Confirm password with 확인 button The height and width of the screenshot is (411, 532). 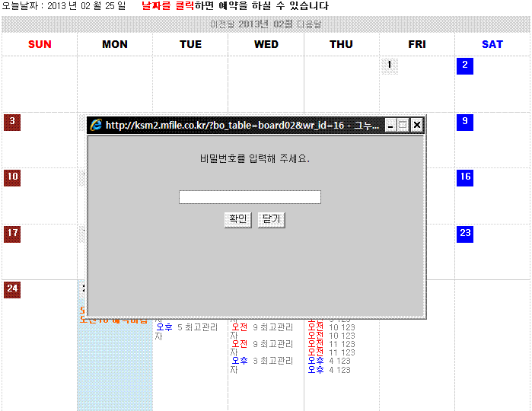(237, 220)
